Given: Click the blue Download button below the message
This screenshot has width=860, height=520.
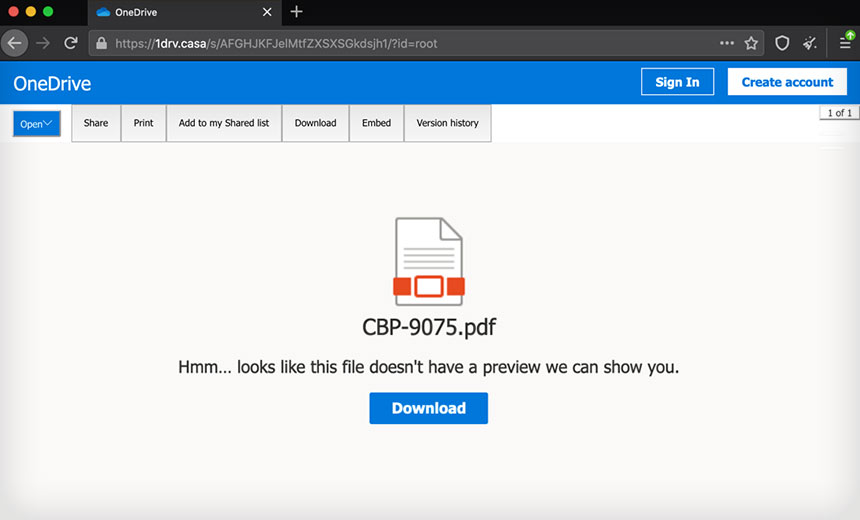Looking at the screenshot, I should pos(428,408).
